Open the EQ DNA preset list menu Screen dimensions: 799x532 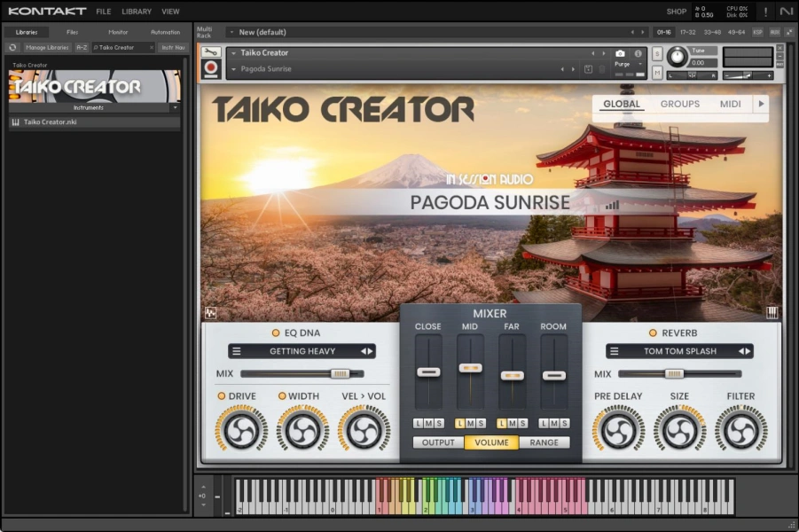pyautogui.click(x=237, y=351)
